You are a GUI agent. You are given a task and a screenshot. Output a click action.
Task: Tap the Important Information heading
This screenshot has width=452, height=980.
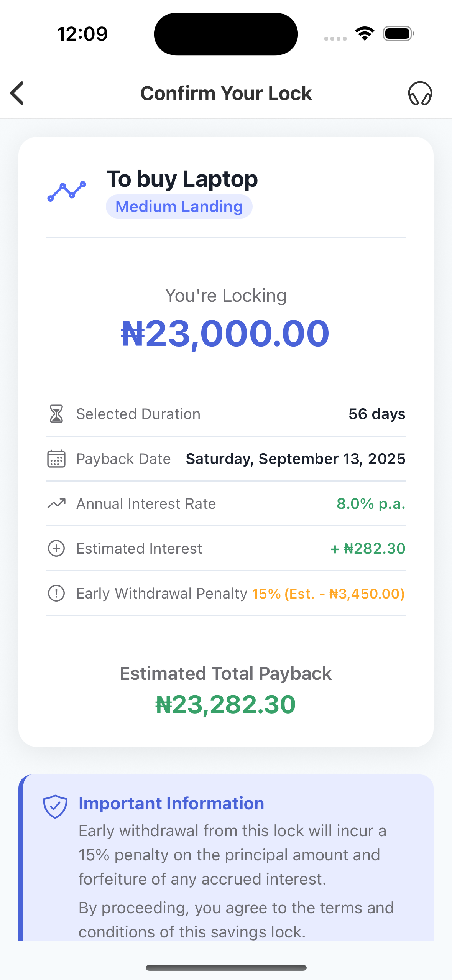171,803
